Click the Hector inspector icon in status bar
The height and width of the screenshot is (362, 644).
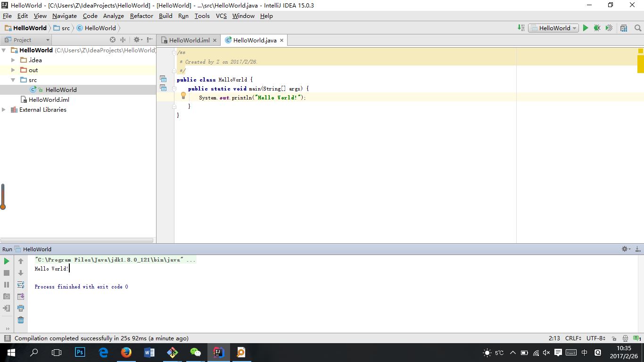(625, 338)
